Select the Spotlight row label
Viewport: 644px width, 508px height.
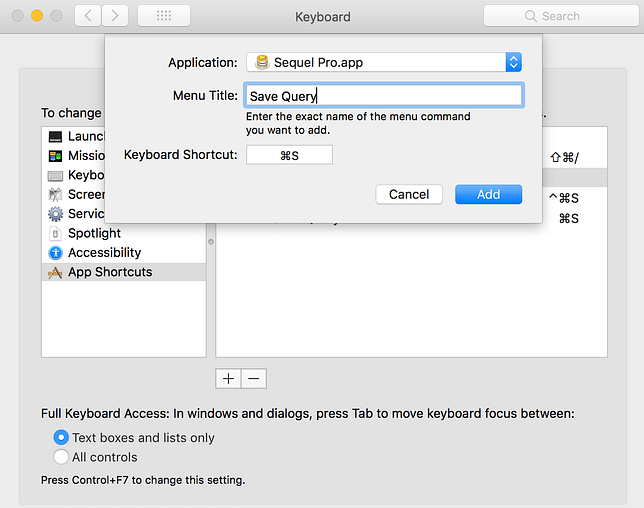94,233
